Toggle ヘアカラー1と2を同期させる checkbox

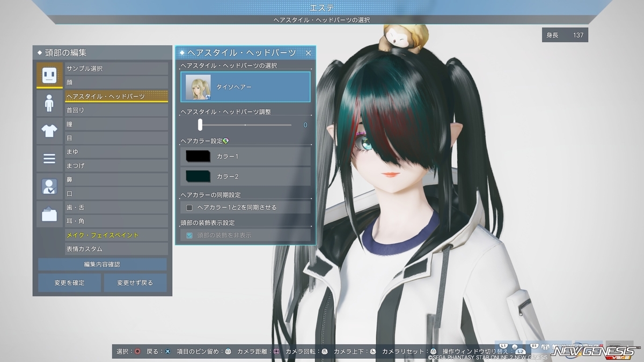pyautogui.click(x=189, y=207)
